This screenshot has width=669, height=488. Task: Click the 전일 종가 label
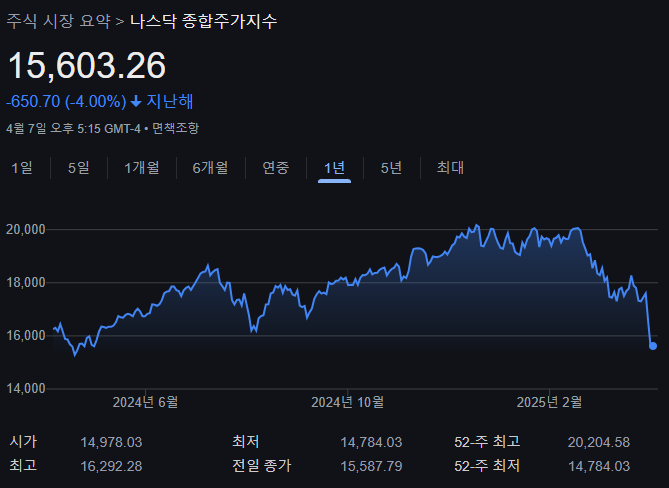point(262,465)
